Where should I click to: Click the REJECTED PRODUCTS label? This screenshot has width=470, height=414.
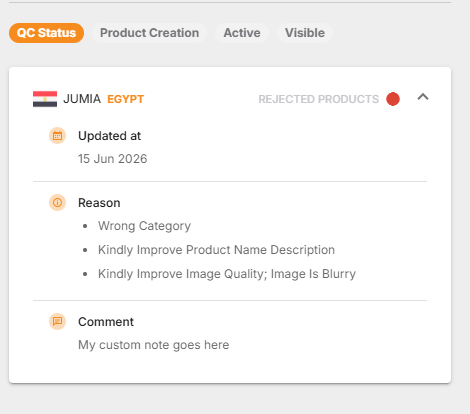point(319,99)
